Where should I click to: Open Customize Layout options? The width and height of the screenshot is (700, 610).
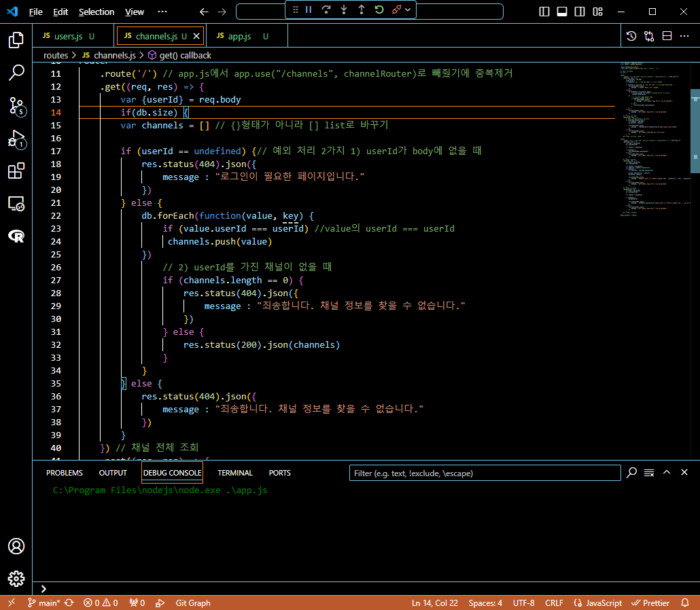click(x=598, y=12)
